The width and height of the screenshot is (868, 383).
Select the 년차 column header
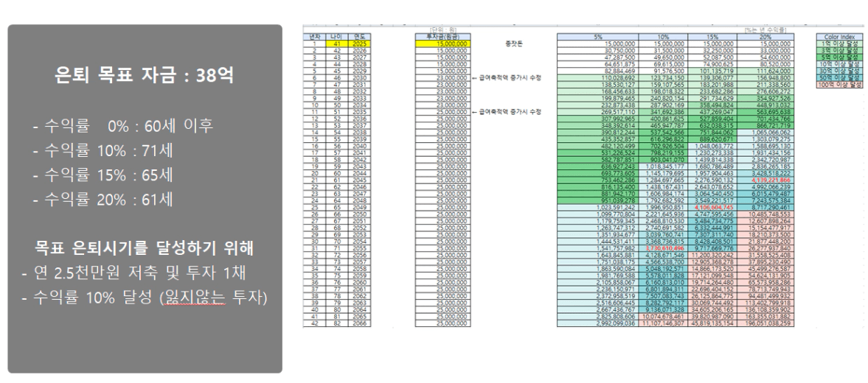pyautogui.click(x=316, y=35)
